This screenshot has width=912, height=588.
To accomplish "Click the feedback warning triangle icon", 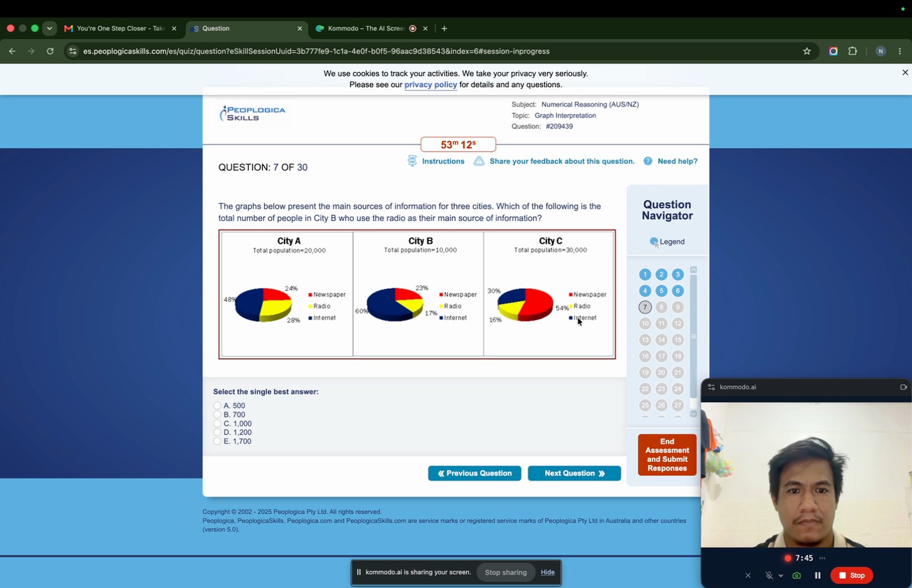I will 479,161.
